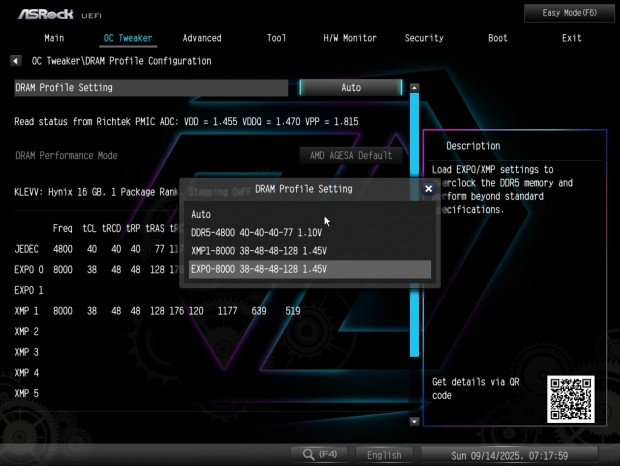The height and width of the screenshot is (466, 620).
Task: Click the DRAM Performance Mode label
Action: coord(66,155)
